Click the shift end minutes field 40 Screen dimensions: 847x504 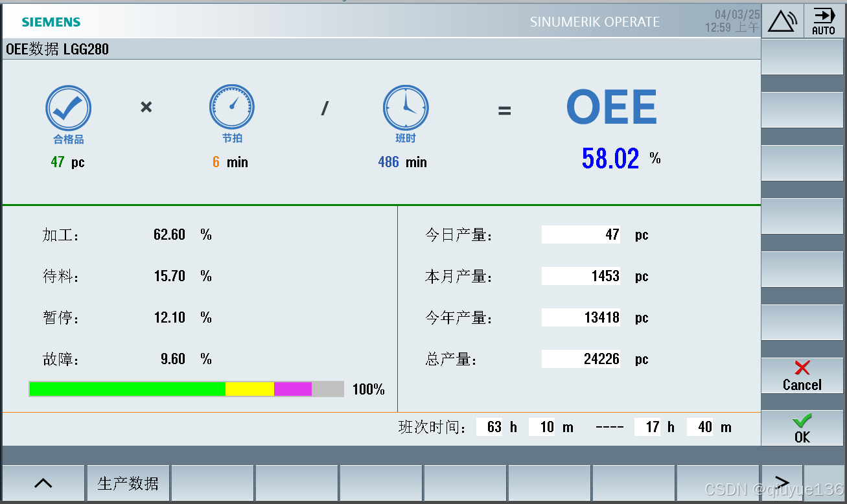(x=700, y=427)
